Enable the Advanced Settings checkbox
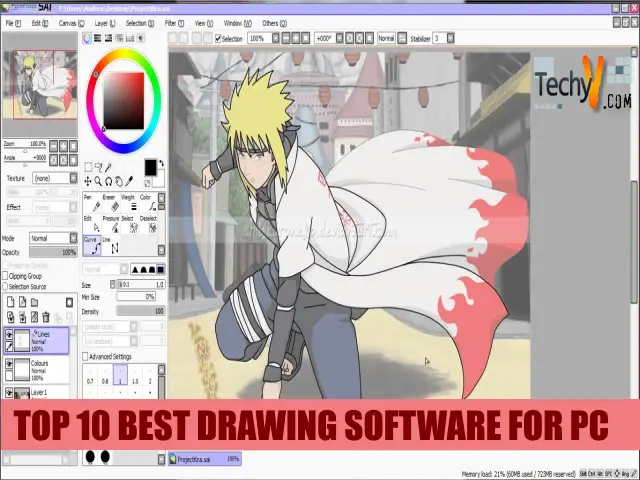 click(85, 356)
